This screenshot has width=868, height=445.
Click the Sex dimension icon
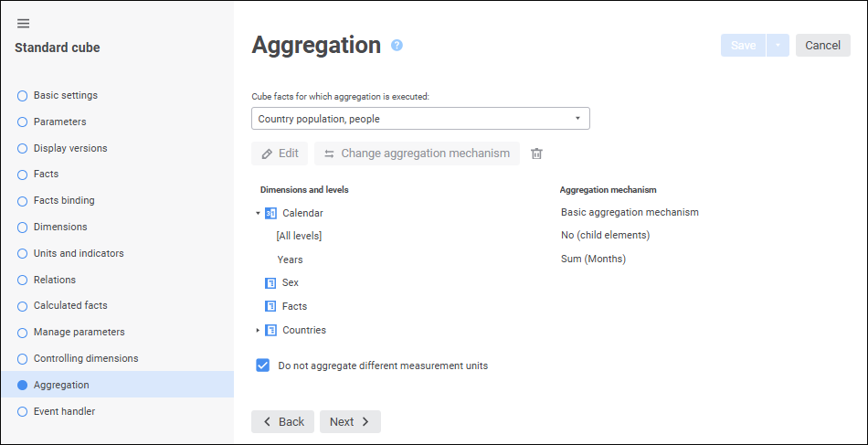pyautogui.click(x=270, y=283)
